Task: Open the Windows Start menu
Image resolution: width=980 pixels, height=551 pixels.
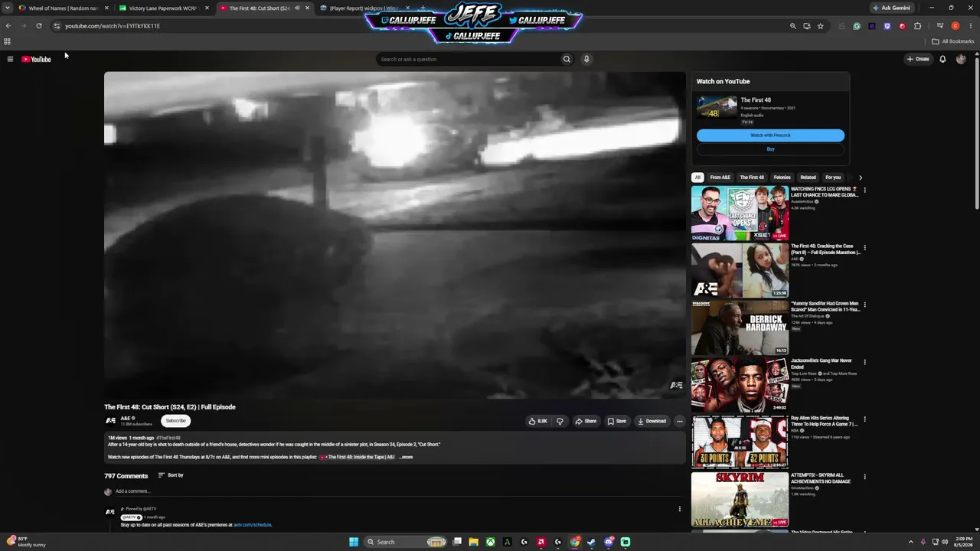Action: [x=354, y=542]
